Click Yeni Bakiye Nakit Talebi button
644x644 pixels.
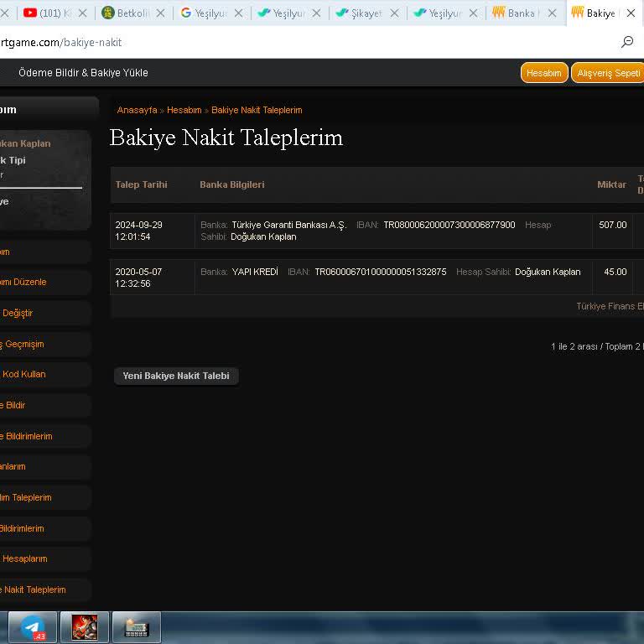pos(176,376)
